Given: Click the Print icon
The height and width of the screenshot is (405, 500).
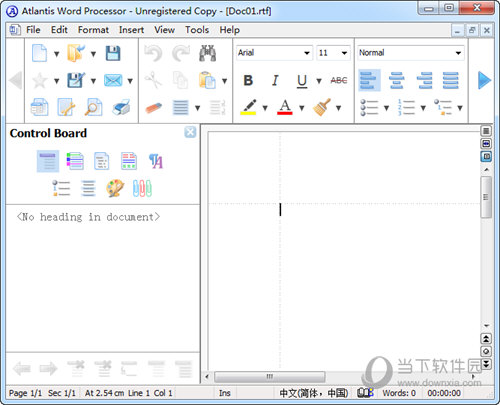Looking at the screenshot, I should coord(121,107).
